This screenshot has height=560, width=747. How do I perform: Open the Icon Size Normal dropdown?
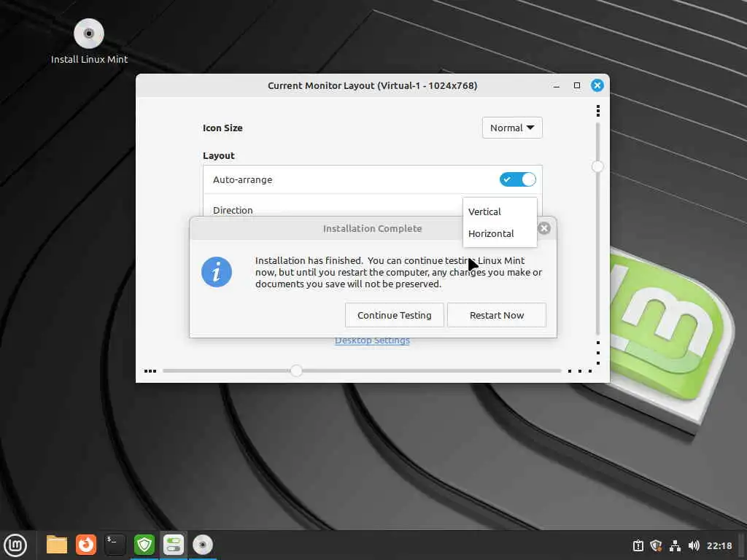512,128
